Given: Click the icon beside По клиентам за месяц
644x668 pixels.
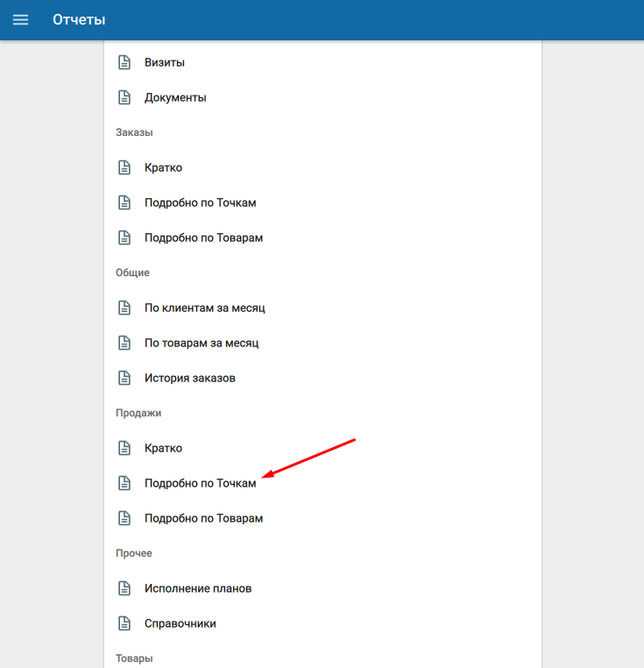Looking at the screenshot, I should (x=124, y=308).
